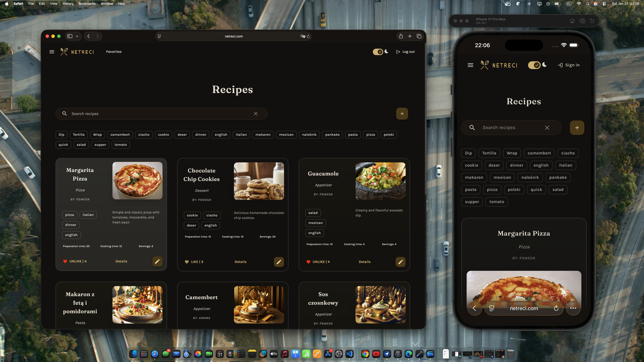The width and height of the screenshot is (644, 362).
Task: Add a new recipe using the plus button
Action: pyautogui.click(x=402, y=113)
